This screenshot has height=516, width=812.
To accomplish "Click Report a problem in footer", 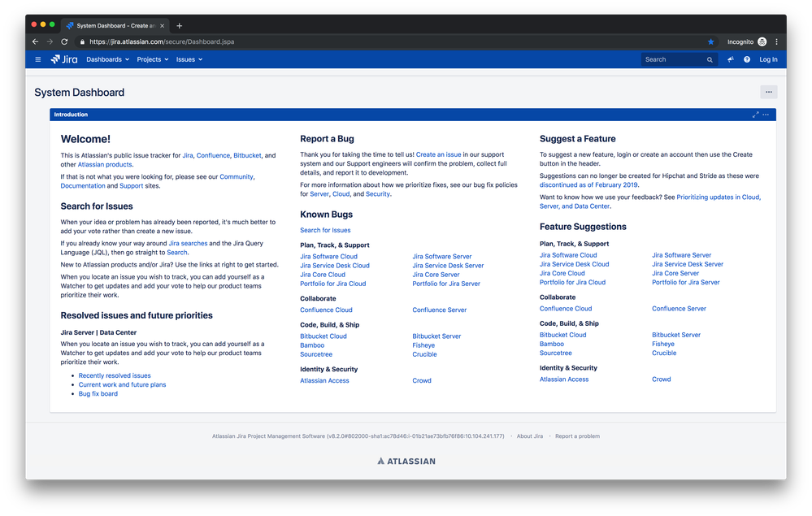I will tap(577, 436).
